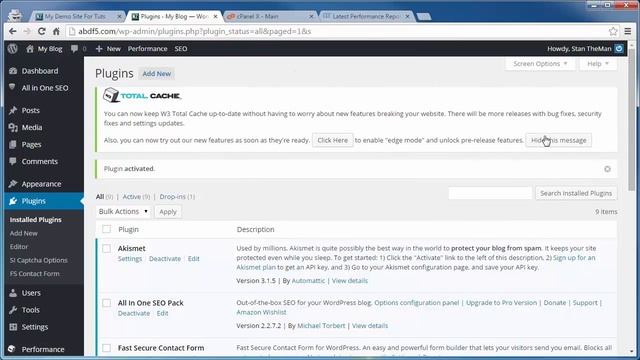Click the plugin search input field
This screenshot has height=360, width=640.
pos(490,193)
